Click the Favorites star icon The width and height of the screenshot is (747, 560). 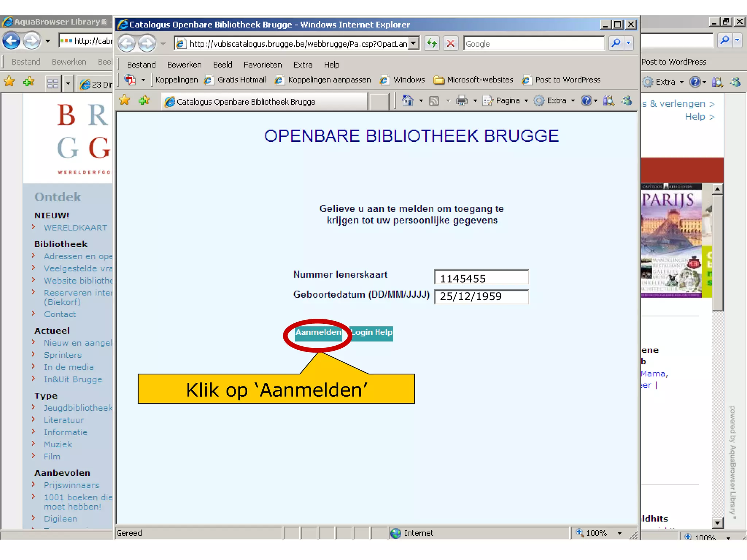[x=125, y=100]
